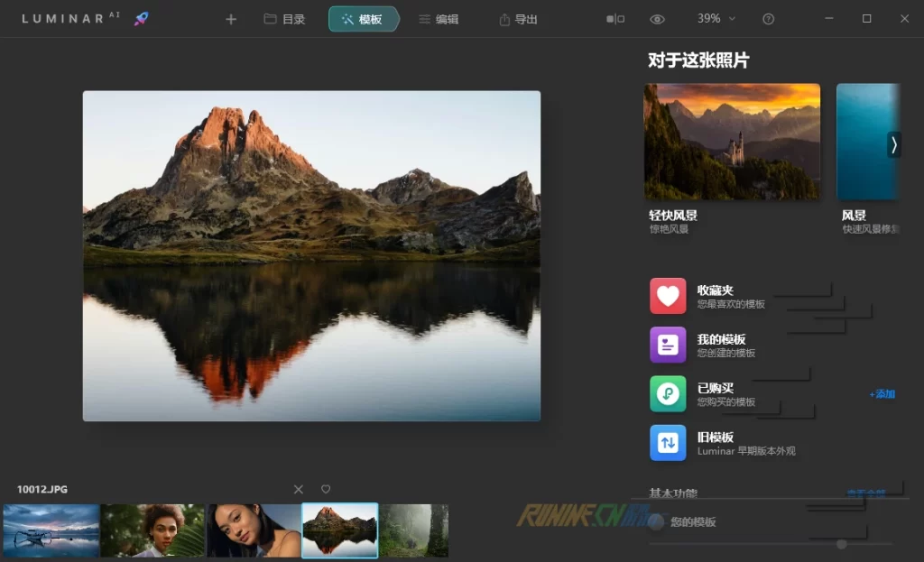The height and width of the screenshot is (562, 924).
Task: Open the 导出 export tab
Action: click(x=519, y=19)
